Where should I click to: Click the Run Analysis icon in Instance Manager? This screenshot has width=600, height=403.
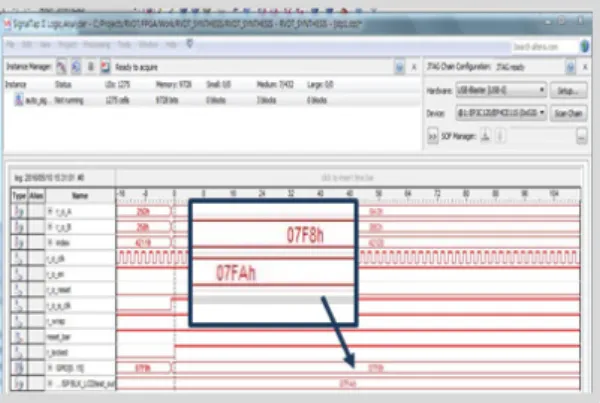(61, 67)
